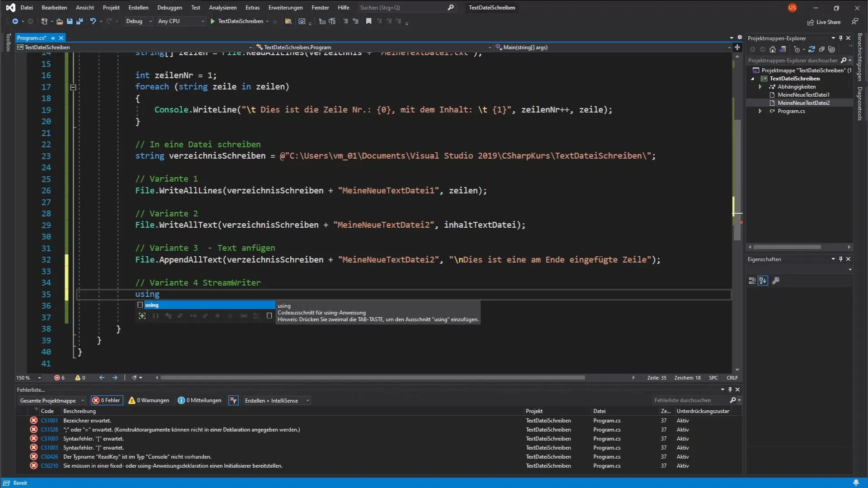Toggle the 0 Mitteilungen filter
Image resolution: width=868 pixels, height=488 pixels.
[x=200, y=400]
